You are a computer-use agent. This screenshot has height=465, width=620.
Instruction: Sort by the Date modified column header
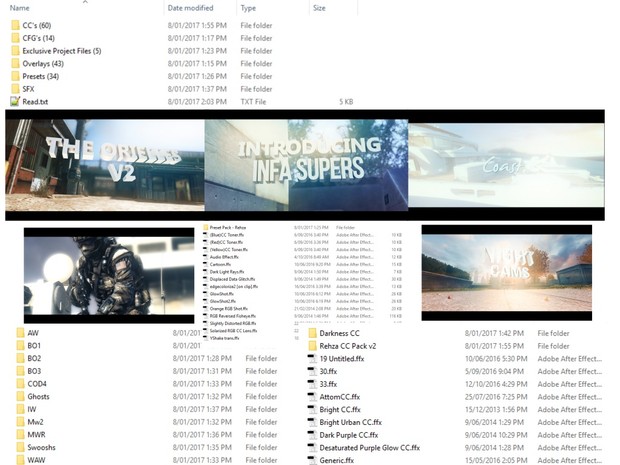pos(190,8)
